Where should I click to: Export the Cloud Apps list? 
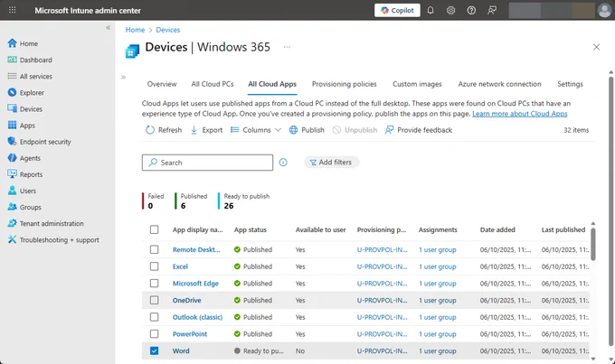click(x=206, y=130)
